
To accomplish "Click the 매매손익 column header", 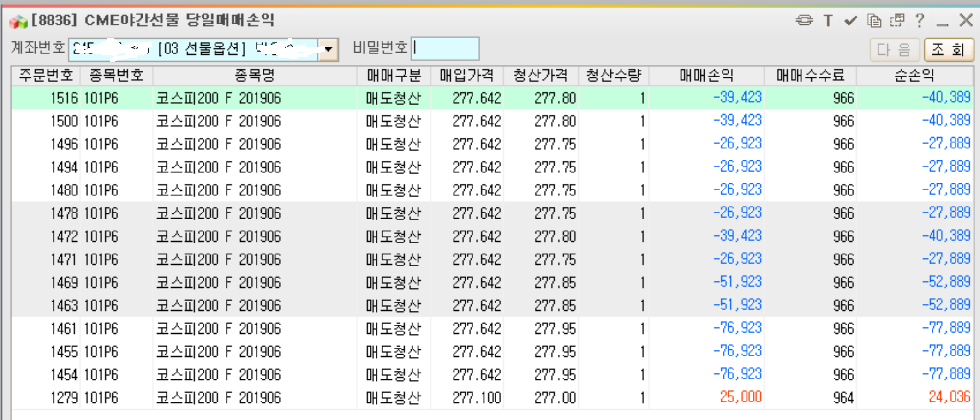I will coord(706,76).
